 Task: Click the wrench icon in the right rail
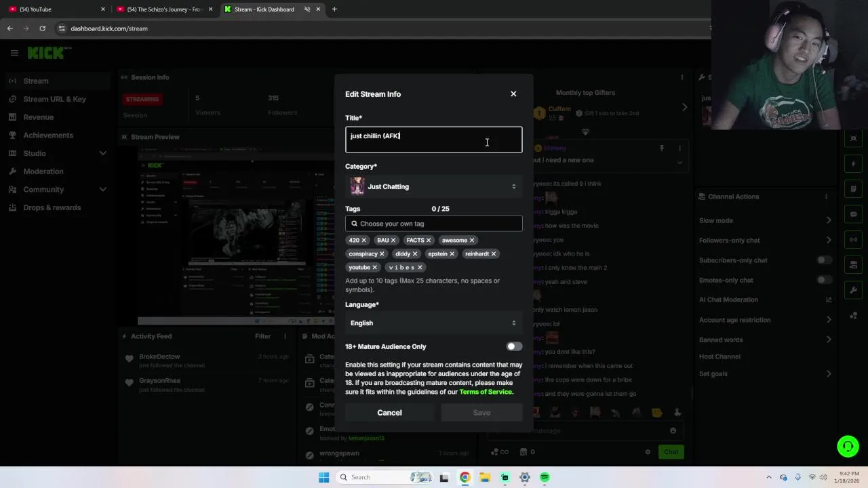(x=854, y=290)
